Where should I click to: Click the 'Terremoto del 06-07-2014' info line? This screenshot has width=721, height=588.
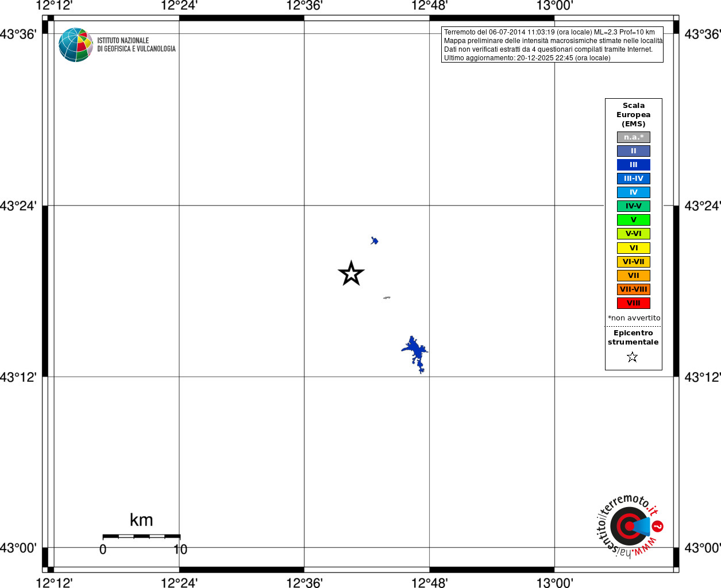point(549,32)
